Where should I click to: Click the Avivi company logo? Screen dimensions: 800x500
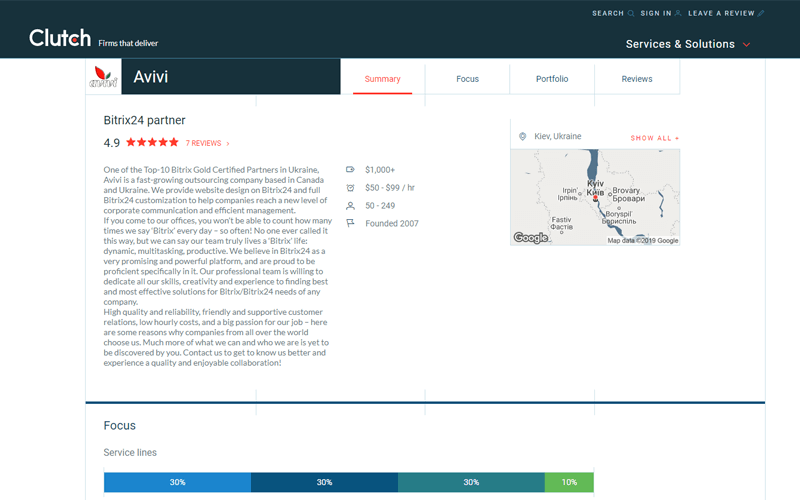(x=104, y=77)
